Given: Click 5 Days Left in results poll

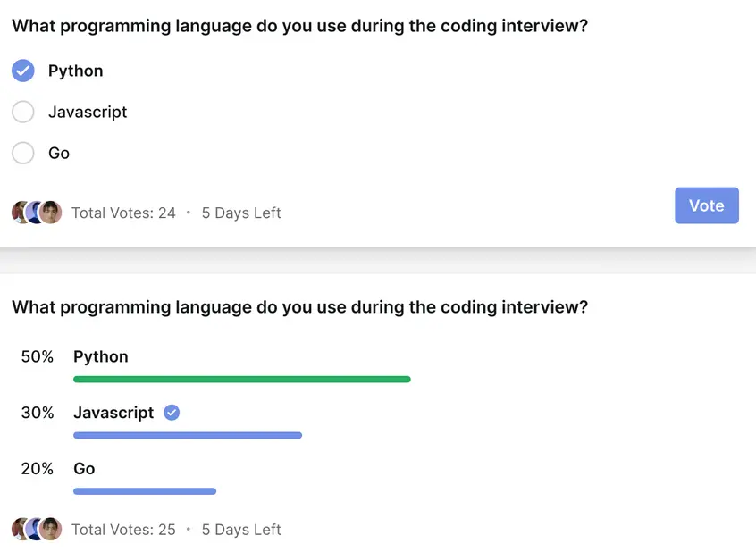Looking at the screenshot, I should (x=241, y=530).
